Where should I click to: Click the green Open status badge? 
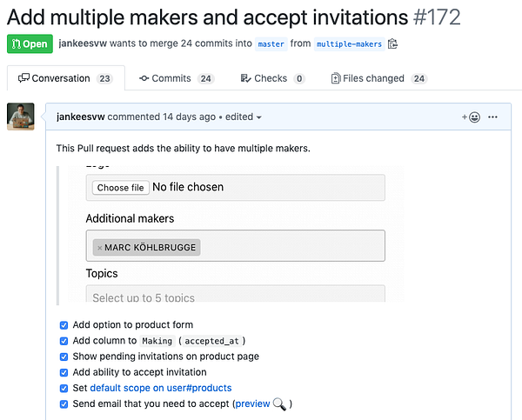[x=30, y=43]
